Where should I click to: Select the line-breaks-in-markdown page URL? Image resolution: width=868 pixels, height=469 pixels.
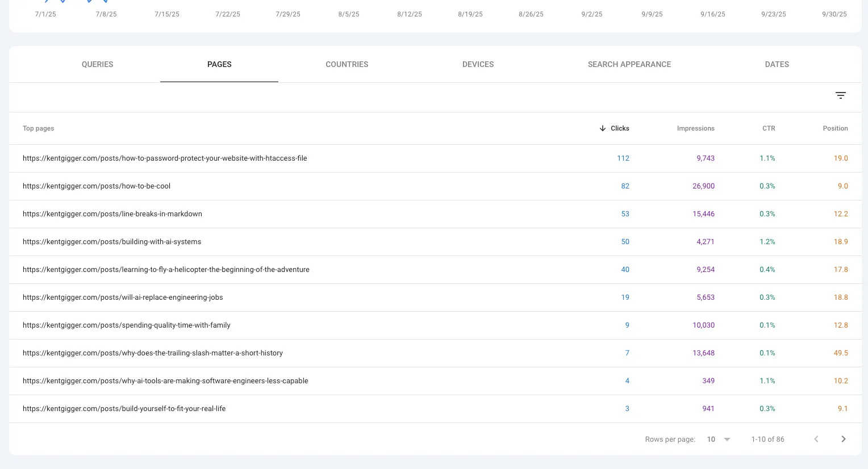(x=112, y=214)
